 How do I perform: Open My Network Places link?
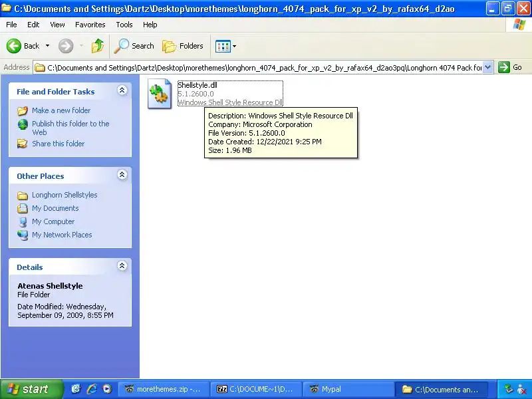click(62, 235)
